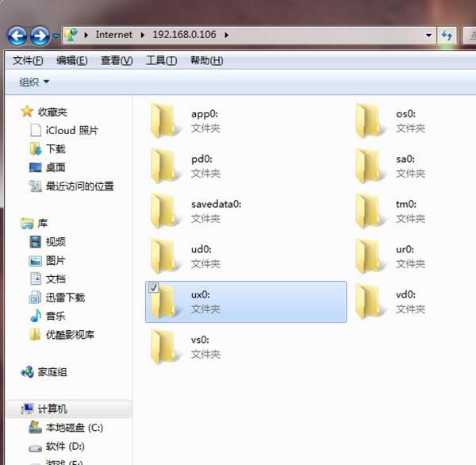Select the savedata0: folder icon
476x465 pixels.
click(x=166, y=211)
